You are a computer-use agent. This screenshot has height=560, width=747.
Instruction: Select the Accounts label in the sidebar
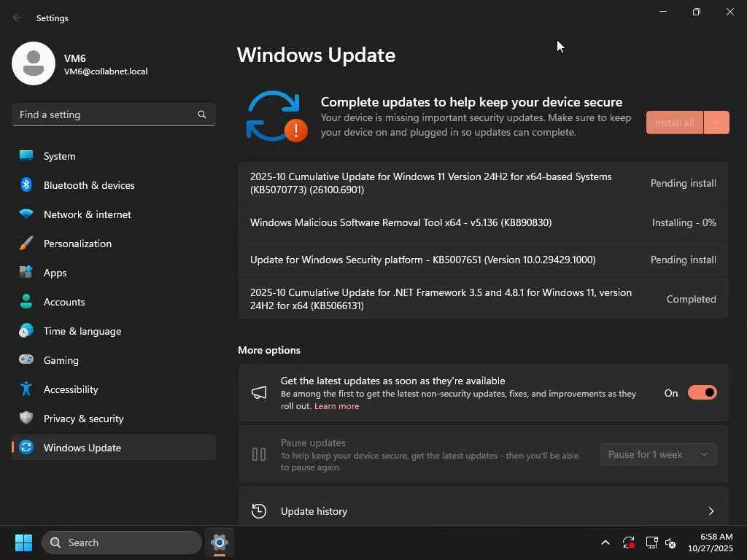click(x=64, y=302)
